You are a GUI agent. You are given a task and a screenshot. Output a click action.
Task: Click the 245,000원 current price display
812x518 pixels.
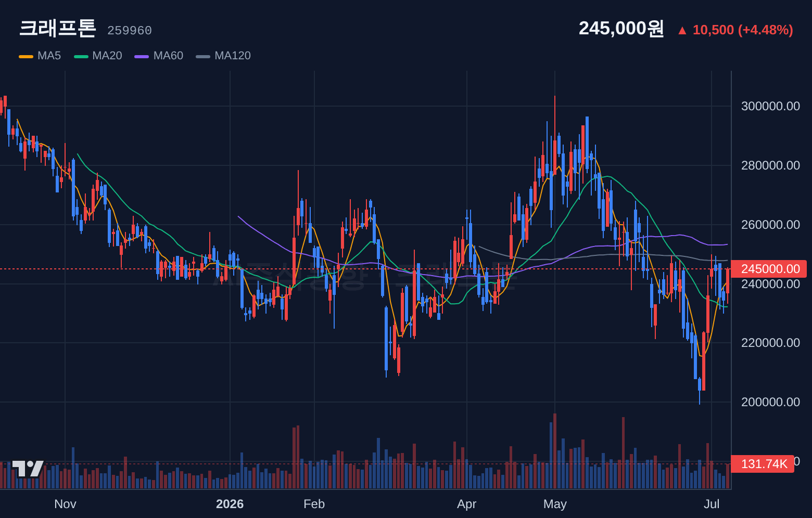pos(621,28)
